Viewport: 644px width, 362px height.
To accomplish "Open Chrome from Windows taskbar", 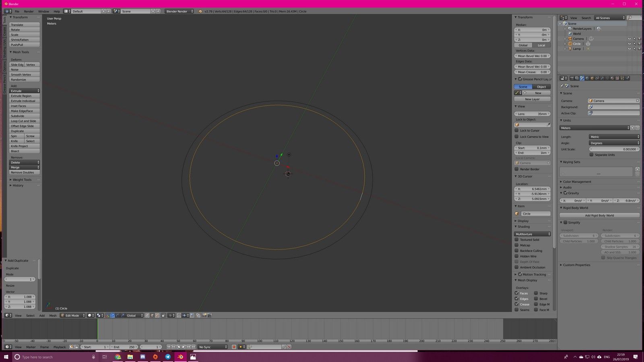I will pyautogui.click(x=118, y=357).
